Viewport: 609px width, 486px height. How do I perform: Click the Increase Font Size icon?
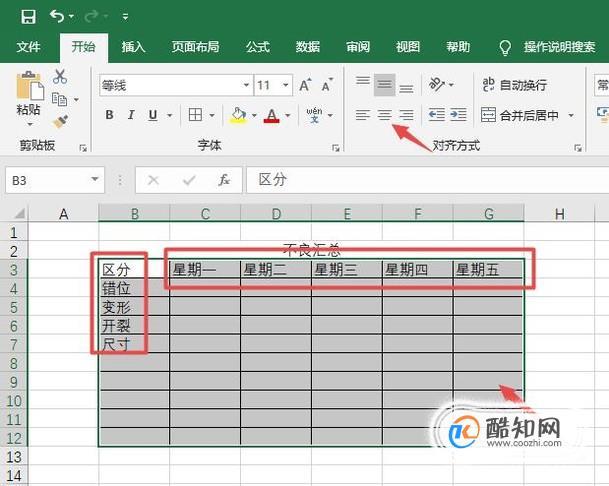(x=305, y=85)
